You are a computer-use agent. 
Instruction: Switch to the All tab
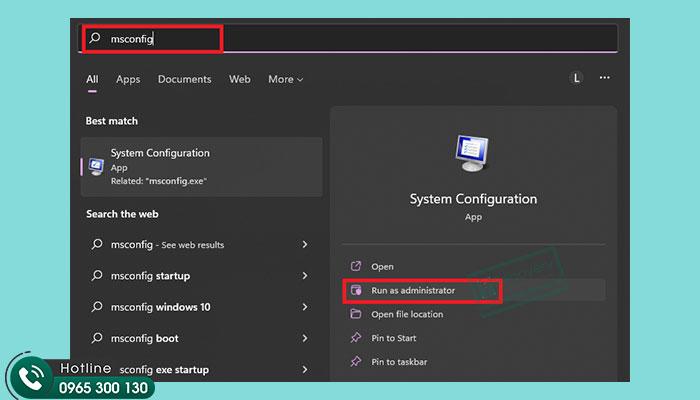92,79
